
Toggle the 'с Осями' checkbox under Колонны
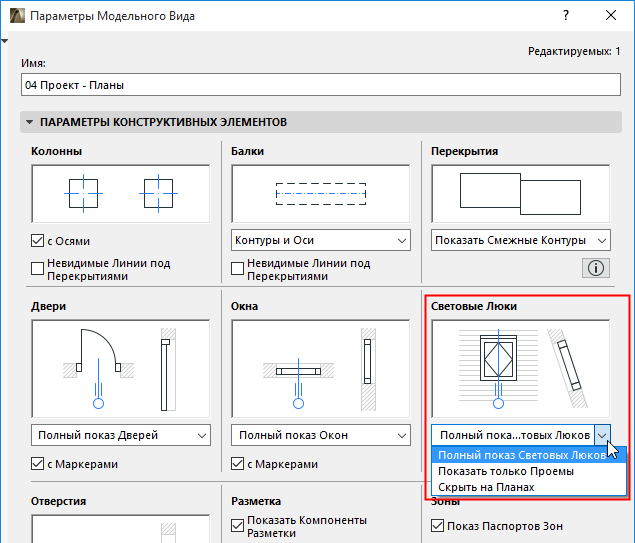tap(39, 240)
